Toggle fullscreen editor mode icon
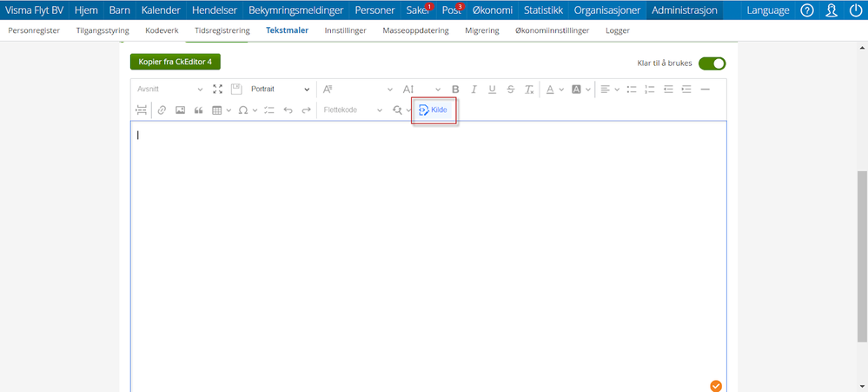The image size is (868, 392). tap(218, 90)
